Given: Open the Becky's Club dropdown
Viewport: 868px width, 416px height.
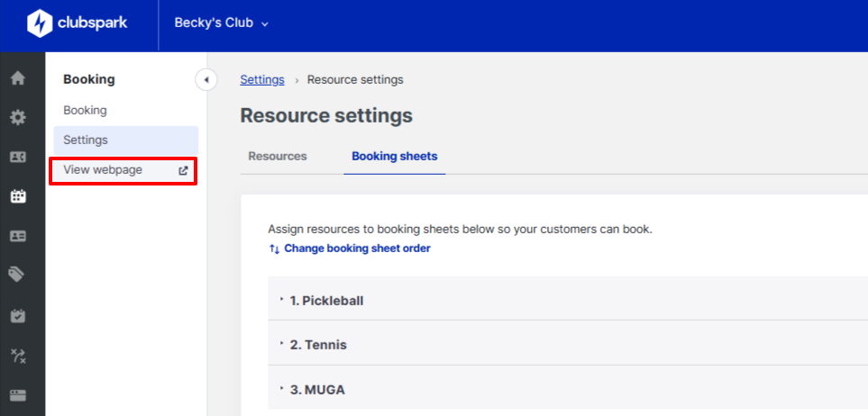Looking at the screenshot, I should pyautogui.click(x=221, y=23).
